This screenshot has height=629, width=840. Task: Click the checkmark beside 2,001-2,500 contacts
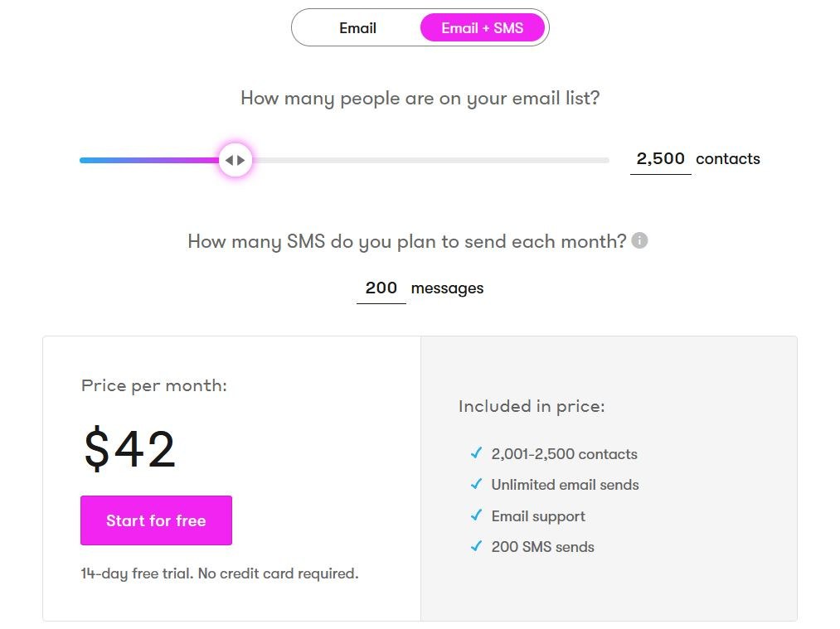475,453
